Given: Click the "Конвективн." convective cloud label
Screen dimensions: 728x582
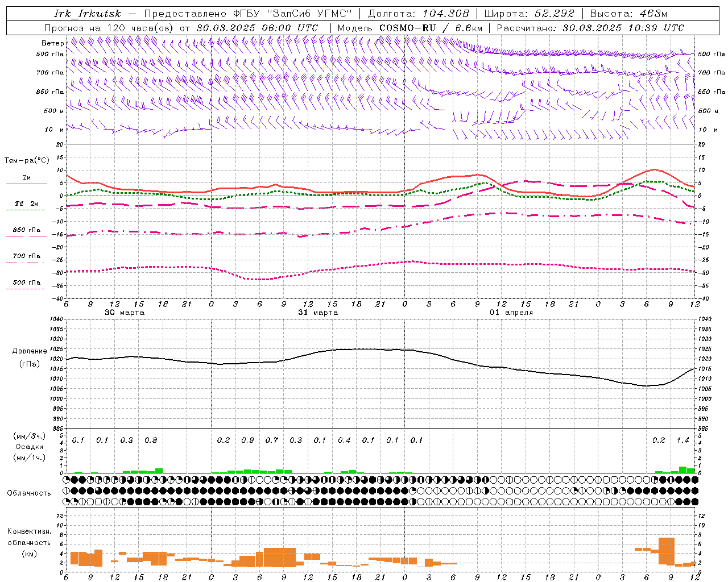Looking at the screenshot, I should [x=29, y=531].
